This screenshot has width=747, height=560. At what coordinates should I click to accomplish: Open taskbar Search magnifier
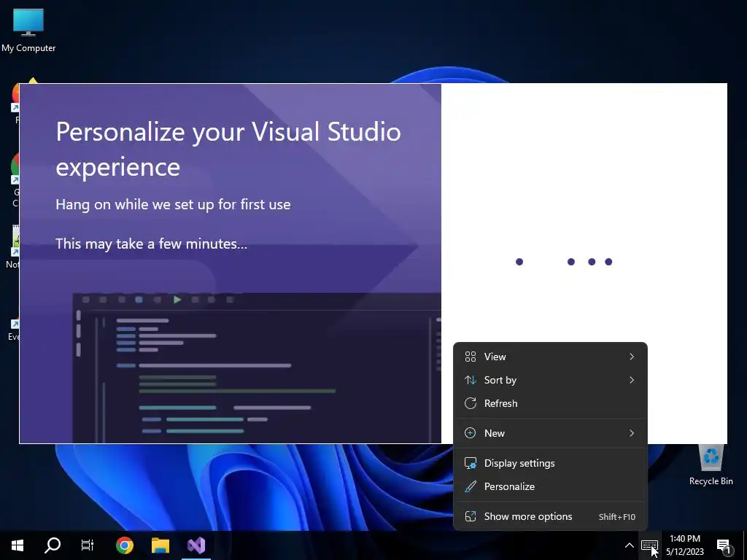point(53,545)
